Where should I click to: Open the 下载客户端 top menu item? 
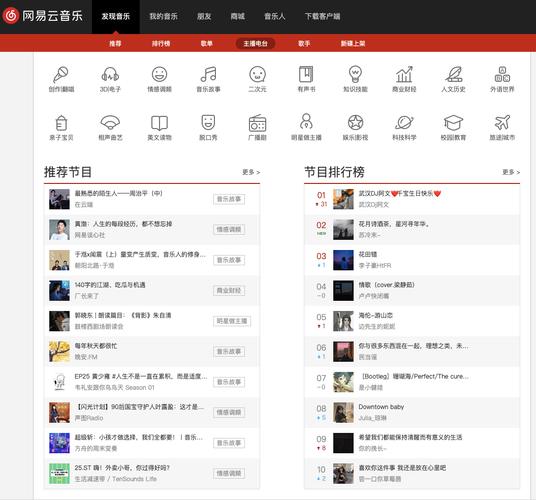[322, 16]
